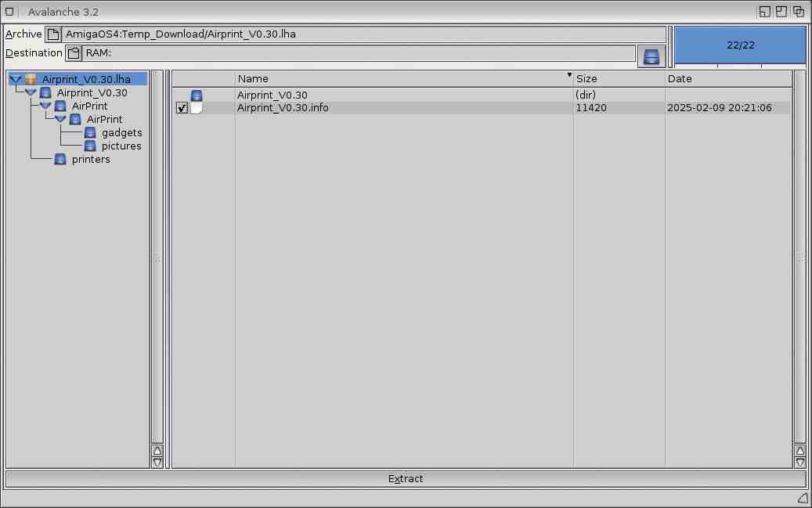Screen dimensions: 812x508
Task: Collapse the Airprint_V0.30.lha root tree node
Action: click(x=16, y=79)
